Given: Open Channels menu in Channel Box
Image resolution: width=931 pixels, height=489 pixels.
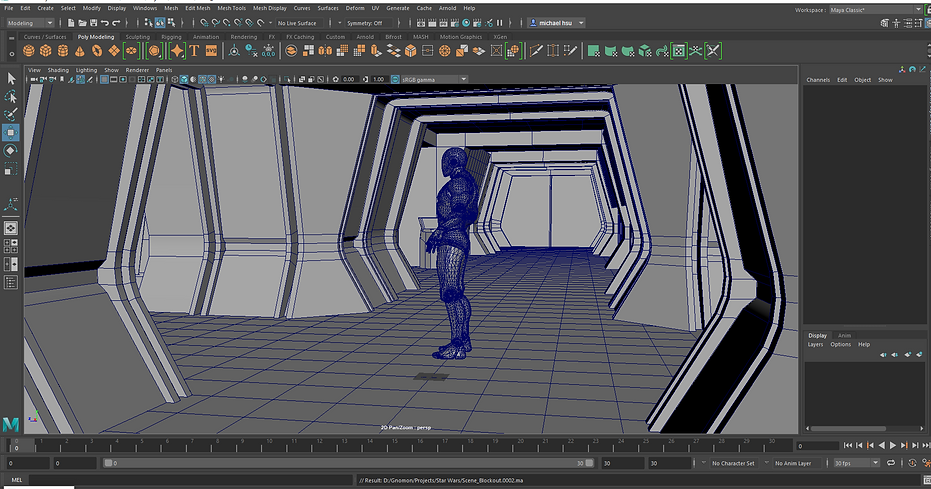Looking at the screenshot, I should coord(818,80).
